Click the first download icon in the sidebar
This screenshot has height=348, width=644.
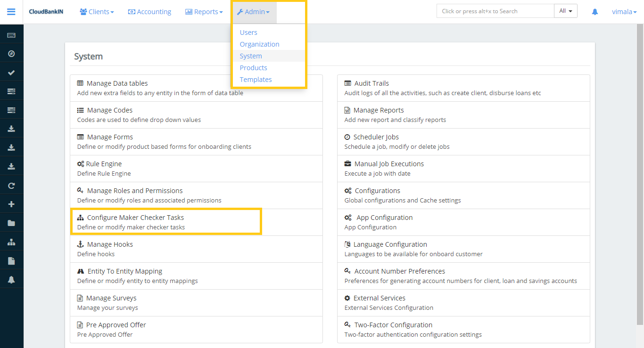[11, 128]
